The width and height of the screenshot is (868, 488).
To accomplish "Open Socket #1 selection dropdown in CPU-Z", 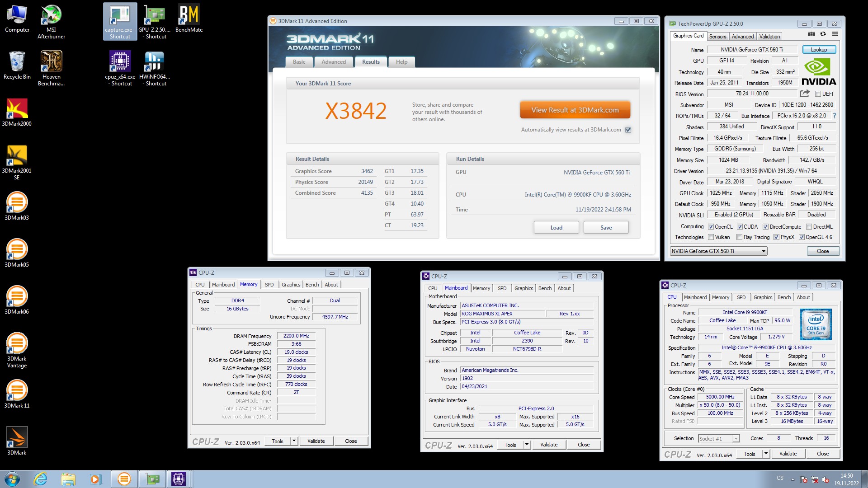I will coord(719,438).
